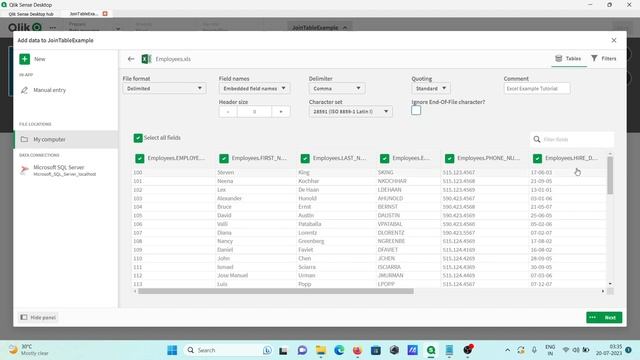The width and height of the screenshot is (640, 360).
Task: Click the Hide panel button
Action: (x=38, y=317)
